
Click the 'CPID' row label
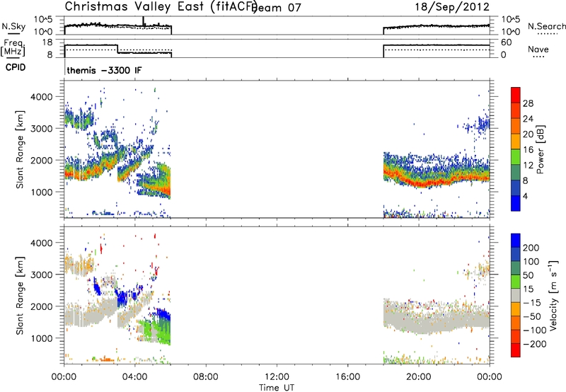tap(16, 67)
